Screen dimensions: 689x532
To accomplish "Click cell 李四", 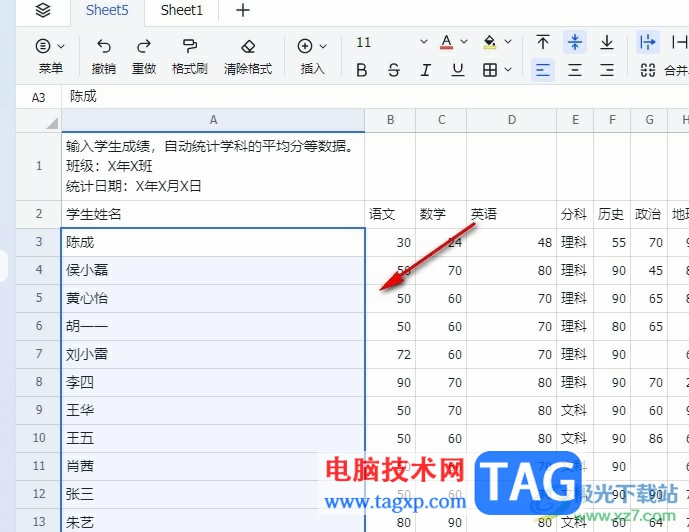I will click(x=213, y=382).
